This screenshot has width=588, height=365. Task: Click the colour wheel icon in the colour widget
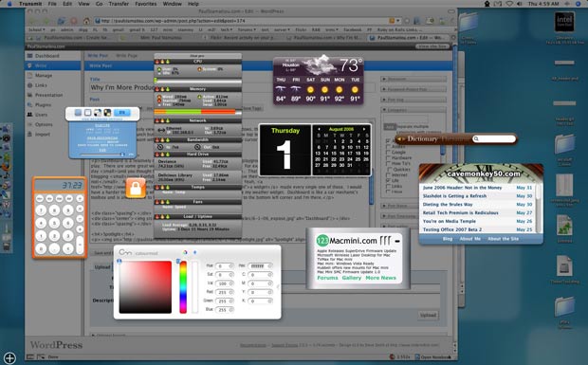tap(185, 252)
